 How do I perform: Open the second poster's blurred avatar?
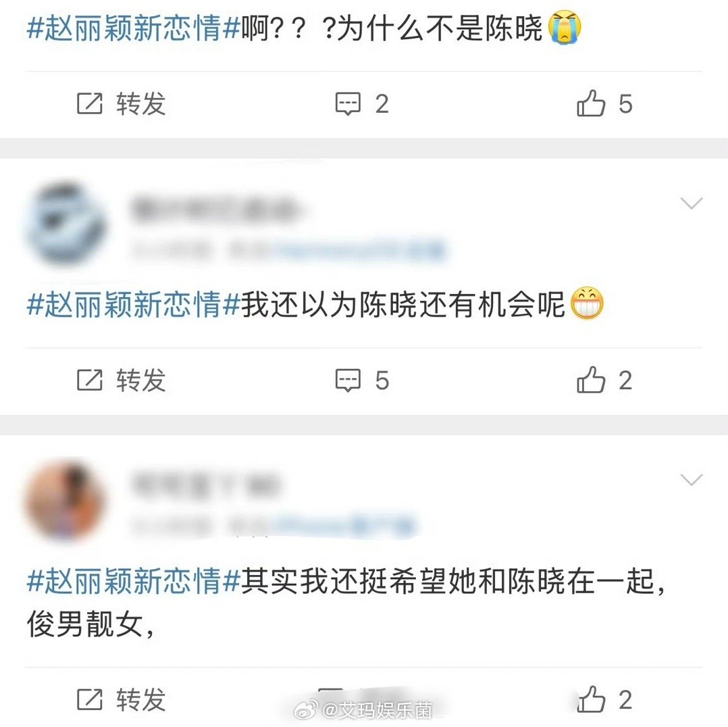click(66, 224)
